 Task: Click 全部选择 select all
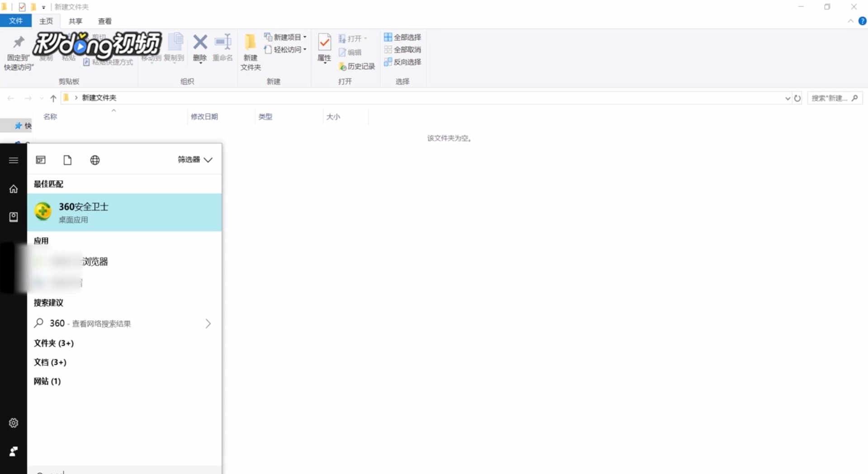403,37
